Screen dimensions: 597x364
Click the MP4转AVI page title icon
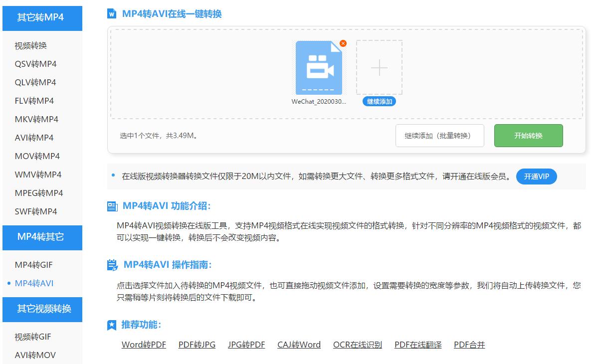point(112,14)
